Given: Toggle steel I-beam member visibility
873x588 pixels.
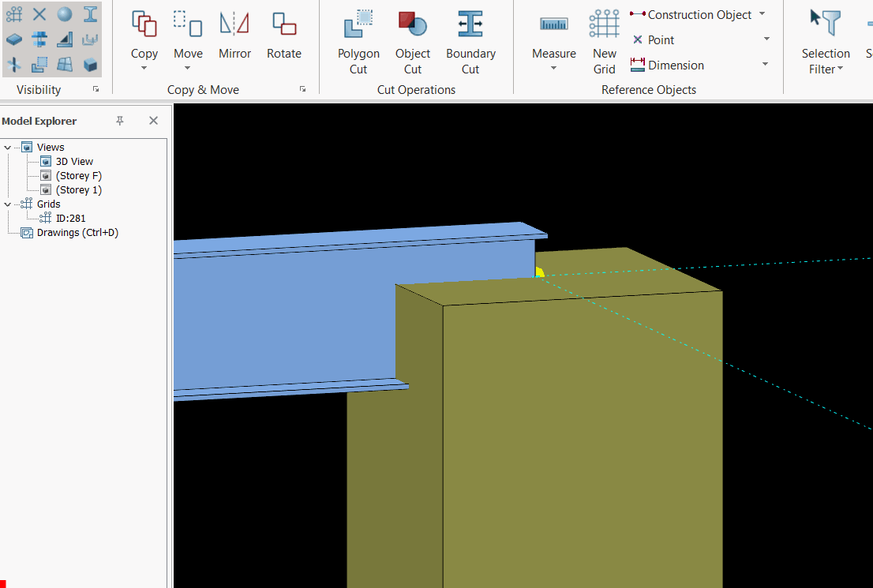Looking at the screenshot, I should pyautogui.click(x=91, y=13).
